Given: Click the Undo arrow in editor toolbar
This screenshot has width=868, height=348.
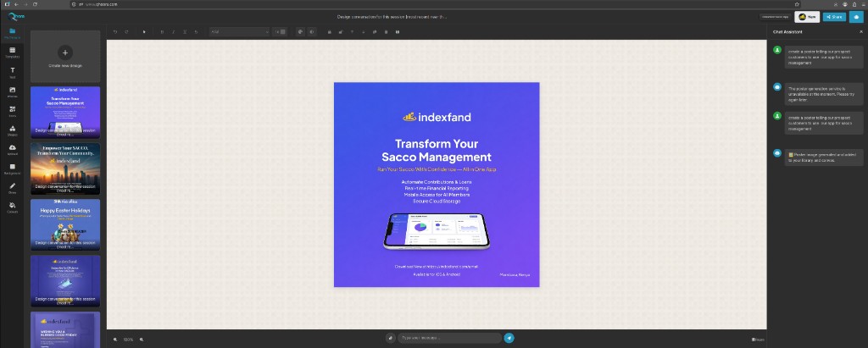Looking at the screenshot, I should click(115, 32).
